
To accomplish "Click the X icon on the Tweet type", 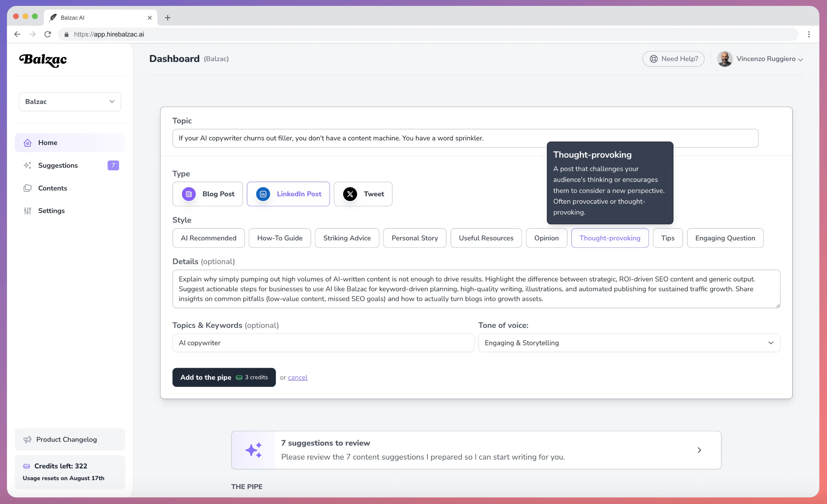I will pyautogui.click(x=350, y=194).
